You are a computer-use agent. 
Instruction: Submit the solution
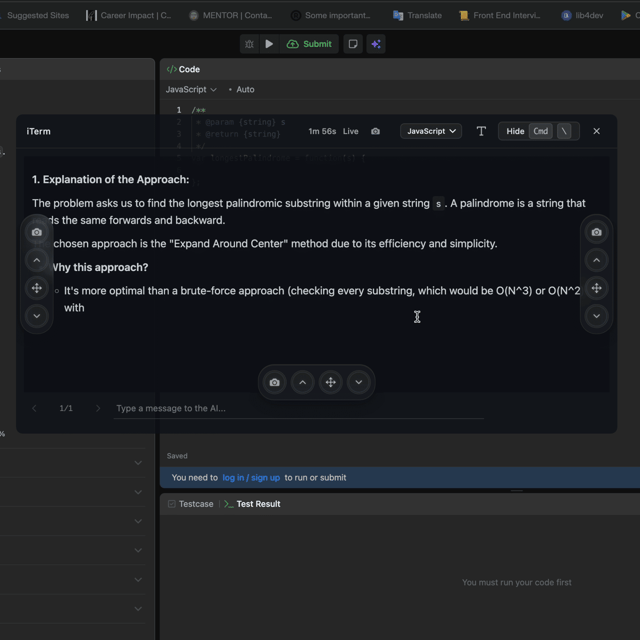pos(309,44)
